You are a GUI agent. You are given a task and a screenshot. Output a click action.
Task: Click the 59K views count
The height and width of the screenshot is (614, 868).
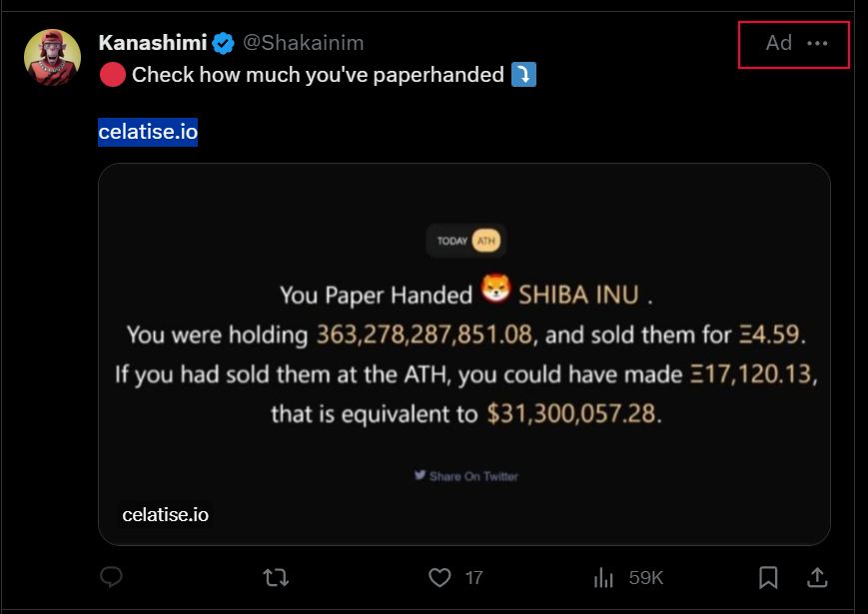(645, 577)
